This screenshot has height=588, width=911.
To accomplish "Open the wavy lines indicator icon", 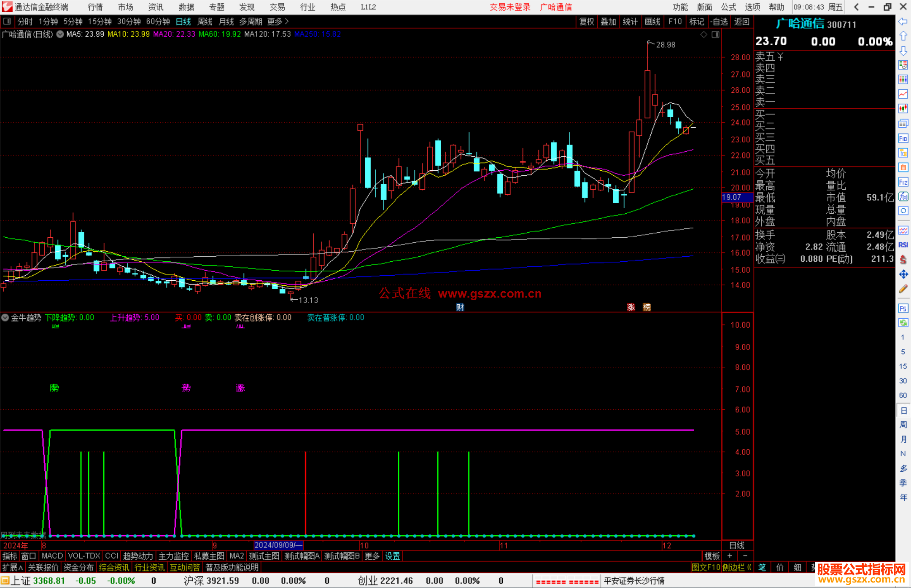I will (903, 230).
